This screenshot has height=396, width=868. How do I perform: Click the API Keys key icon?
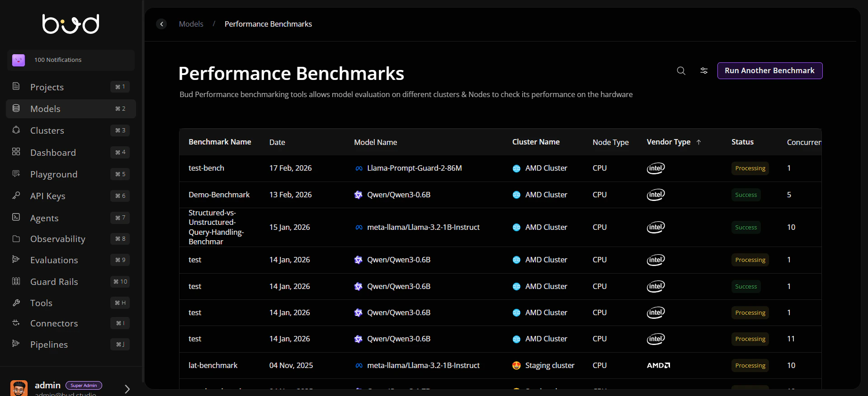point(16,196)
